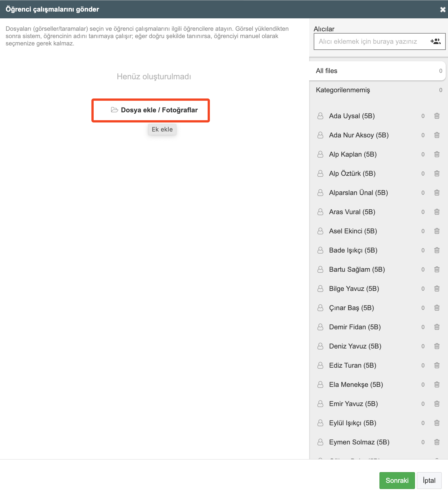Select student Alp Kaplan (5B)
The image size is (448, 491).
[x=378, y=154]
